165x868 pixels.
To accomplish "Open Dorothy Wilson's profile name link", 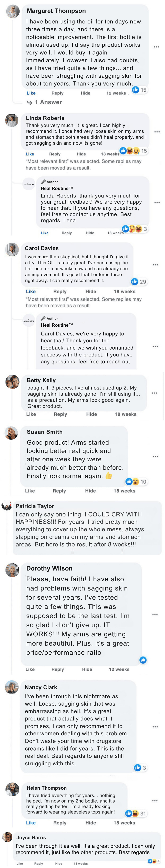I will (x=49, y=568).
